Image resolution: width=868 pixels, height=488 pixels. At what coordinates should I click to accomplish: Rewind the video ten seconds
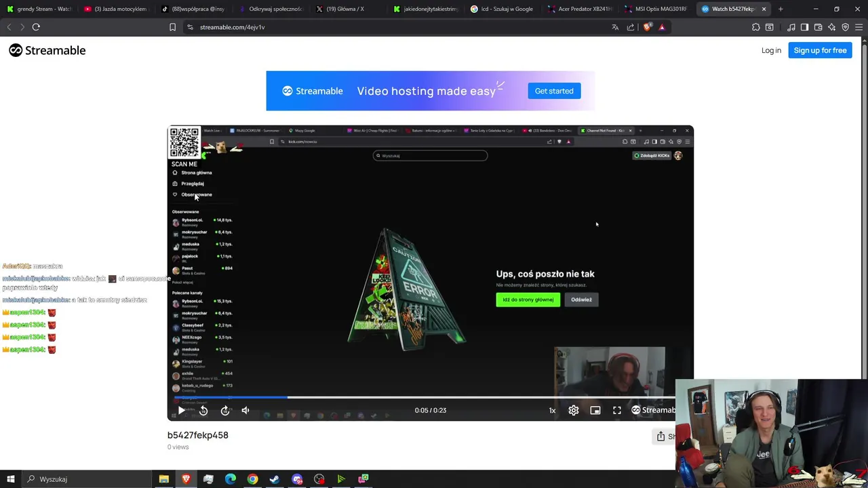tap(203, 410)
